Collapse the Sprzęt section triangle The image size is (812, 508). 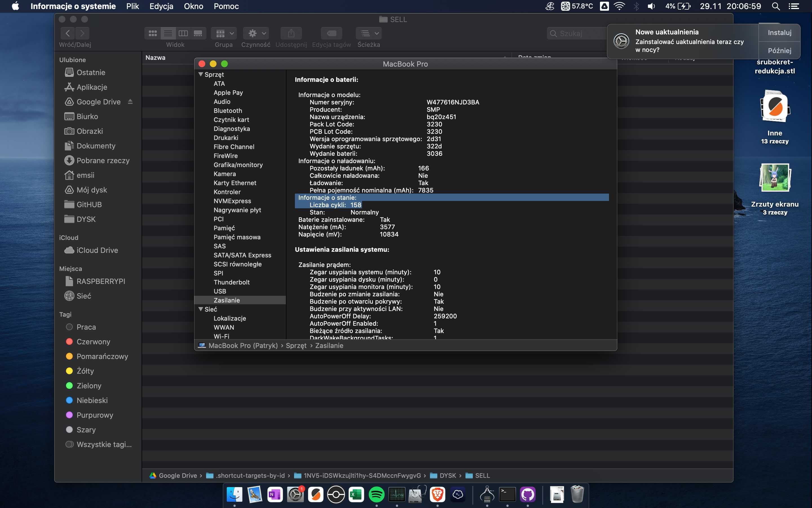(201, 74)
